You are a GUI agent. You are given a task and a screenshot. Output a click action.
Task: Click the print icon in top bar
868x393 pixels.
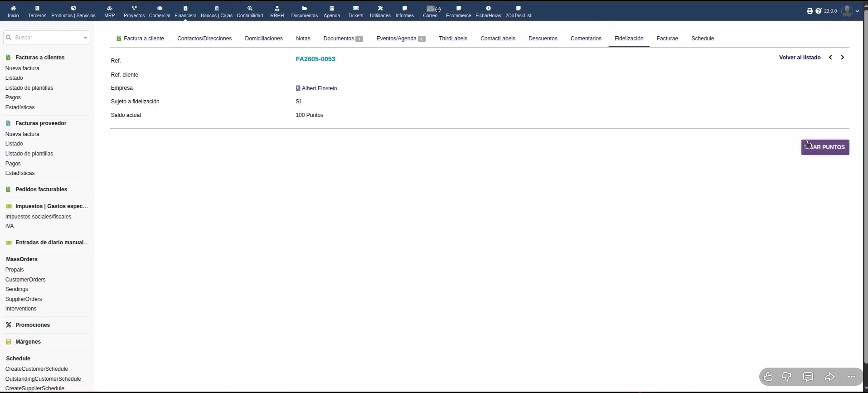tap(810, 11)
